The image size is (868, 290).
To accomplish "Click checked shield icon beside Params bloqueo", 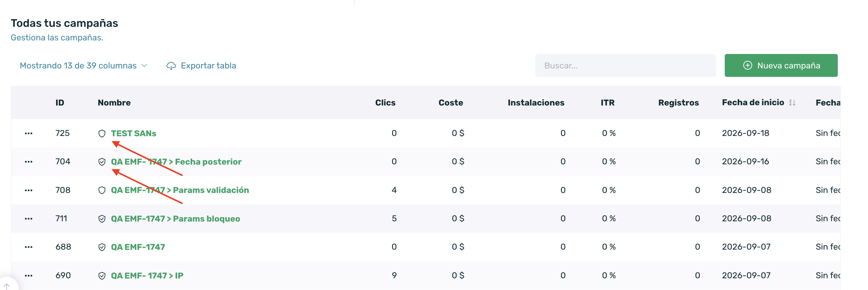I will 102,219.
